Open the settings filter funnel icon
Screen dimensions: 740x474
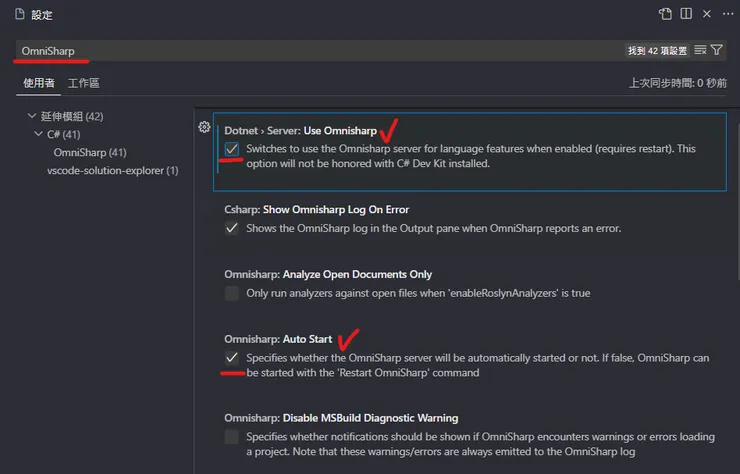[x=717, y=50]
